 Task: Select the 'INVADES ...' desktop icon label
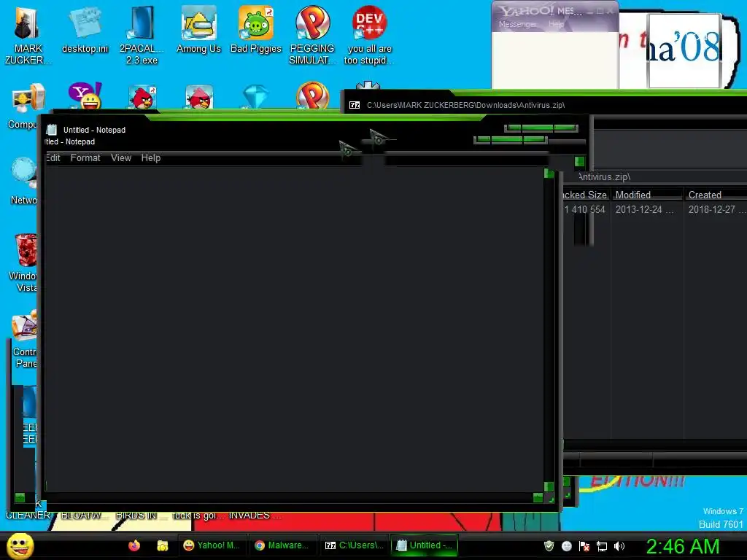click(255, 516)
